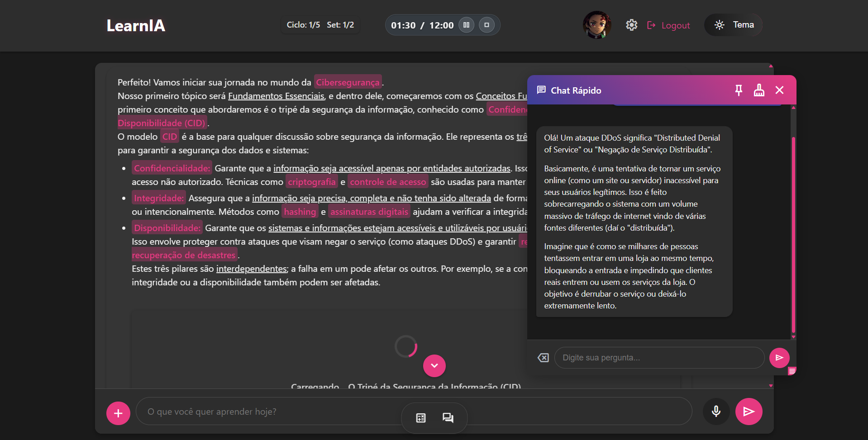Send the main chat message
This screenshot has height=440, width=868.
click(749, 411)
